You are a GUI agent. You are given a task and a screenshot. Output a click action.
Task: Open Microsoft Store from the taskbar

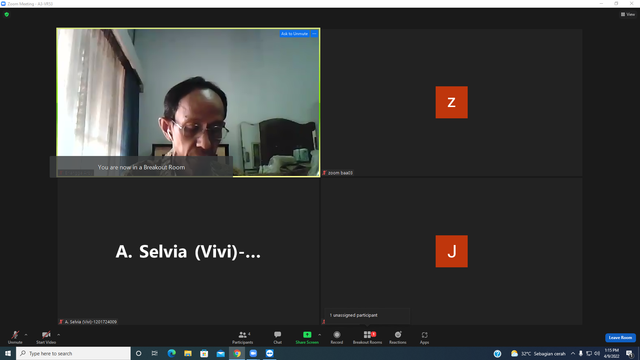204,353
